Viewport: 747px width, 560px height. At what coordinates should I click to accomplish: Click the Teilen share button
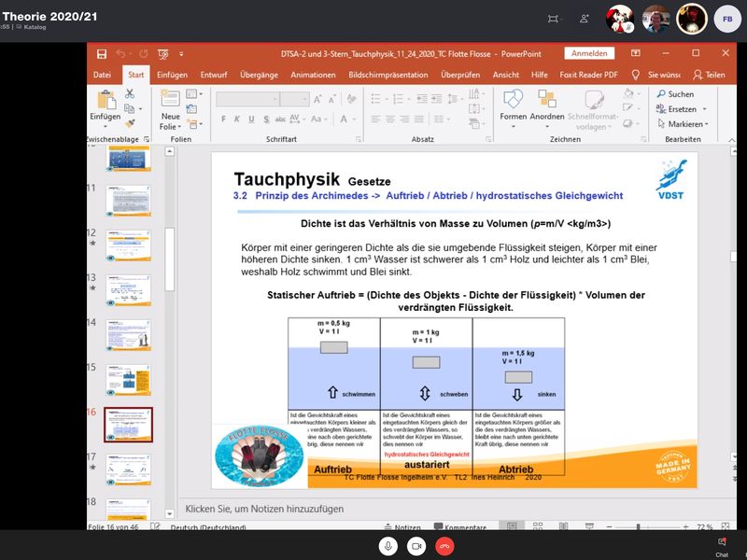click(710, 75)
